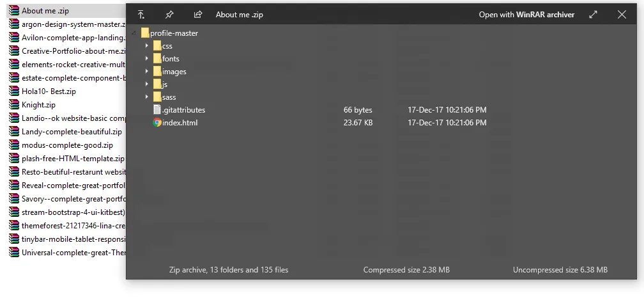Click archive icon of themeforest-21217346-lina file
This screenshot has height=300, width=644.
(14, 225)
